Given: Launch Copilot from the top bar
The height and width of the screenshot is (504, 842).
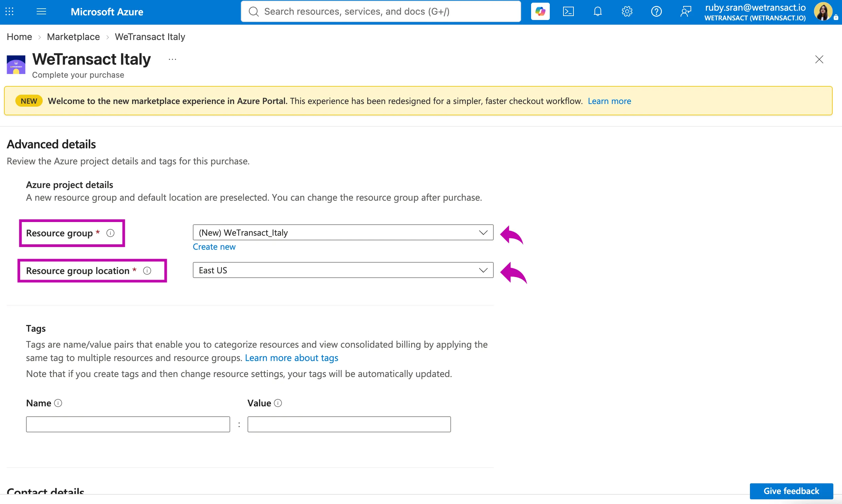Looking at the screenshot, I should [540, 12].
